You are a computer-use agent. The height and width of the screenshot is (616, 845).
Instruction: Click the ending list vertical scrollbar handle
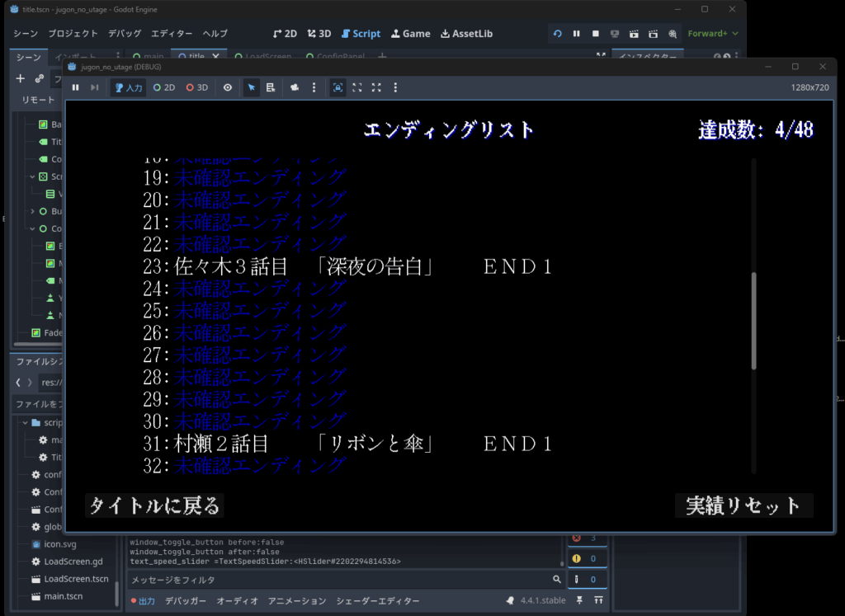point(753,322)
